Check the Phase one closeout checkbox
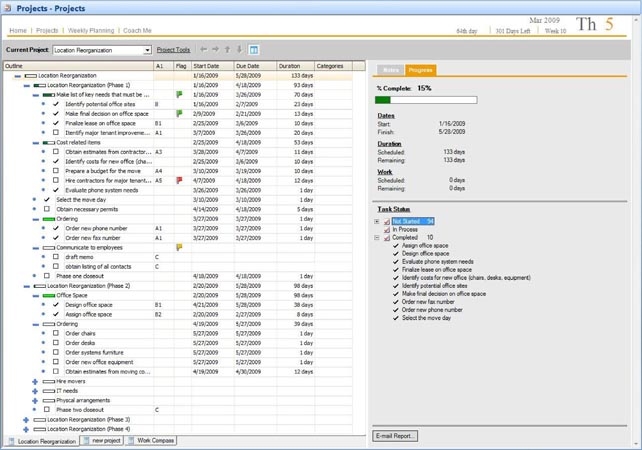Viewport: 642px width, 450px height. tap(47, 276)
